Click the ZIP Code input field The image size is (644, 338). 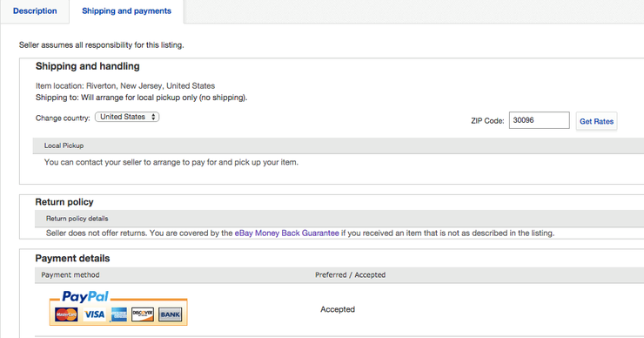540,120
